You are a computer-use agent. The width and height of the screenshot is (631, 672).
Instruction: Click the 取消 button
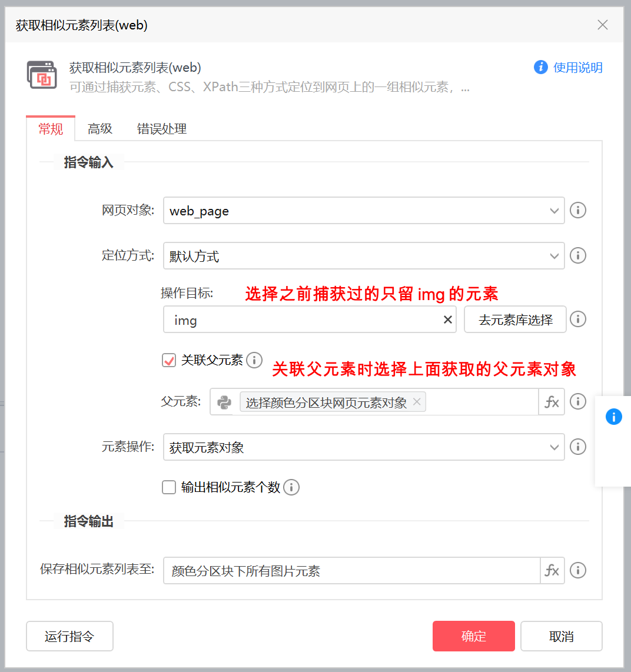click(561, 636)
